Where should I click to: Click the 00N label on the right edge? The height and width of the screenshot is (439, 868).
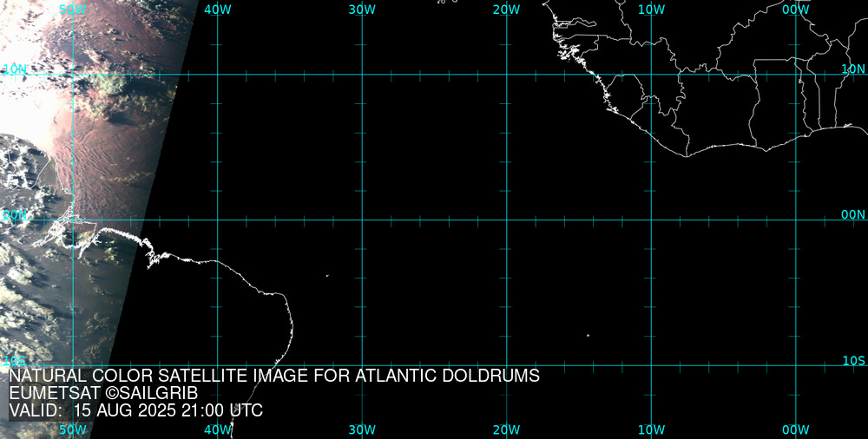853,215
